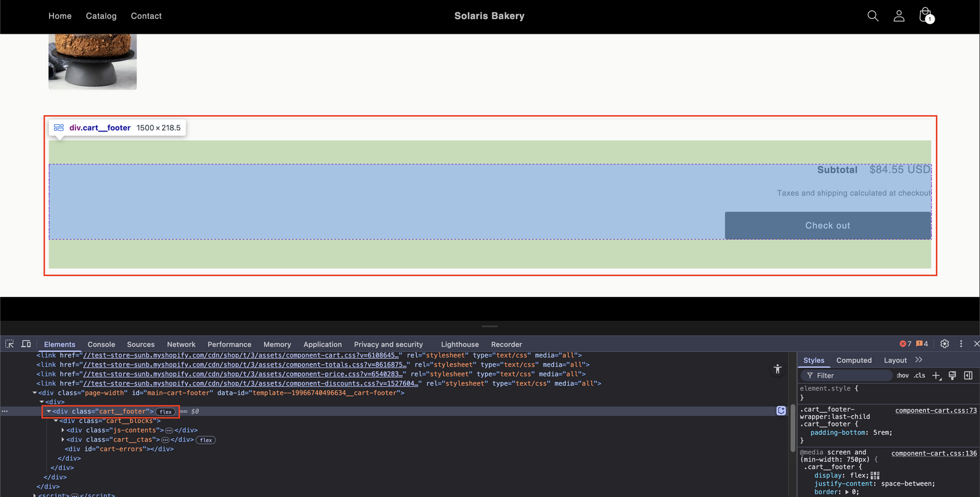This screenshot has height=497, width=980.
Task: Open the store search icon
Action: click(x=873, y=16)
